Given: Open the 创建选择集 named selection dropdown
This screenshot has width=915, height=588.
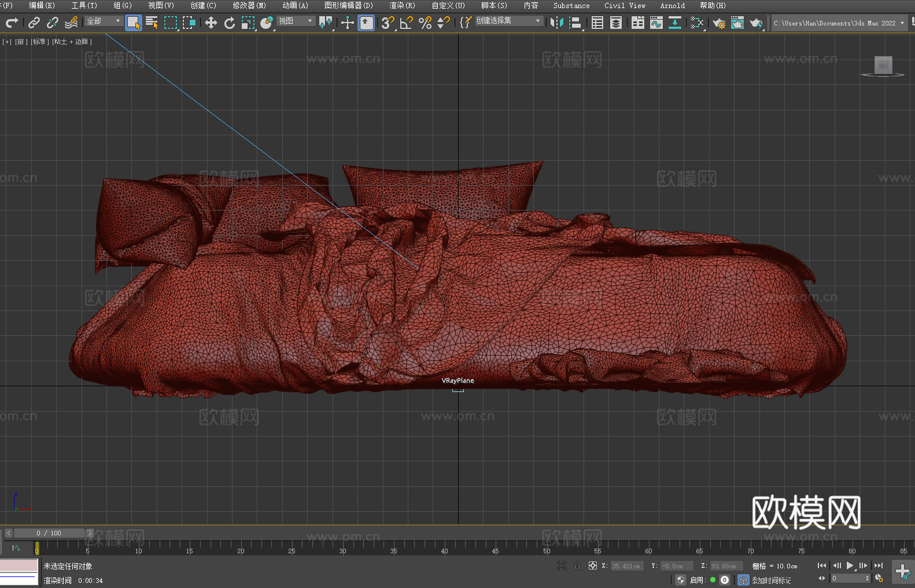Looking at the screenshot, I should point(508,21).
